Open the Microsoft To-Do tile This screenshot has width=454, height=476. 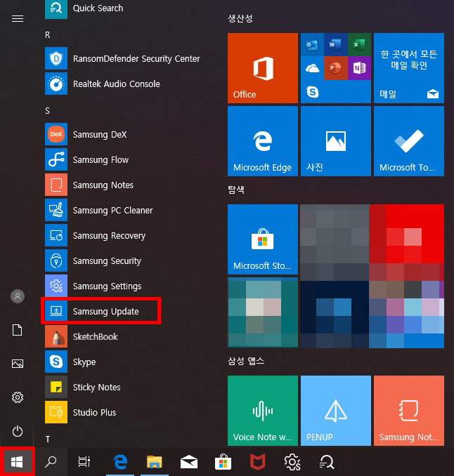pyautogui.click(x=409, y=141)
